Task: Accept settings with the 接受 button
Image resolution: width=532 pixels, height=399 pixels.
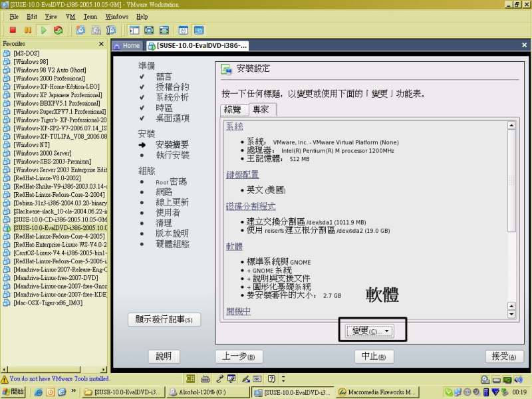Action: 504,356
